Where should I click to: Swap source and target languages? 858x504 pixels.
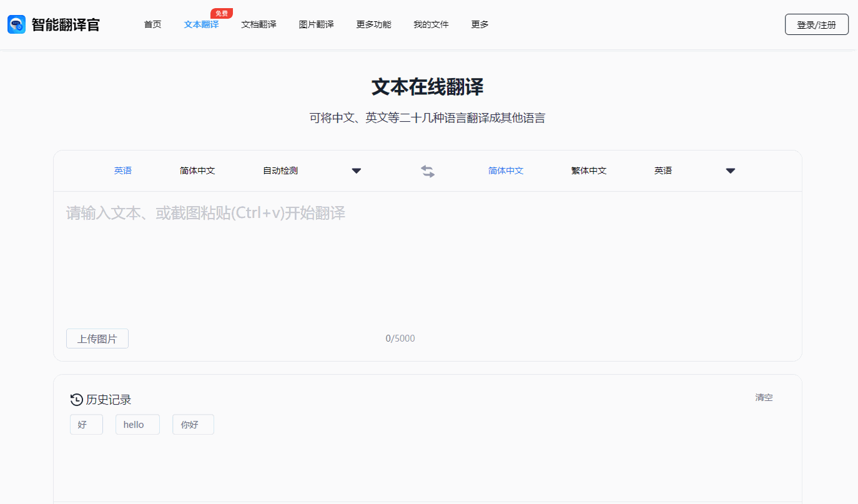[428, 170]
